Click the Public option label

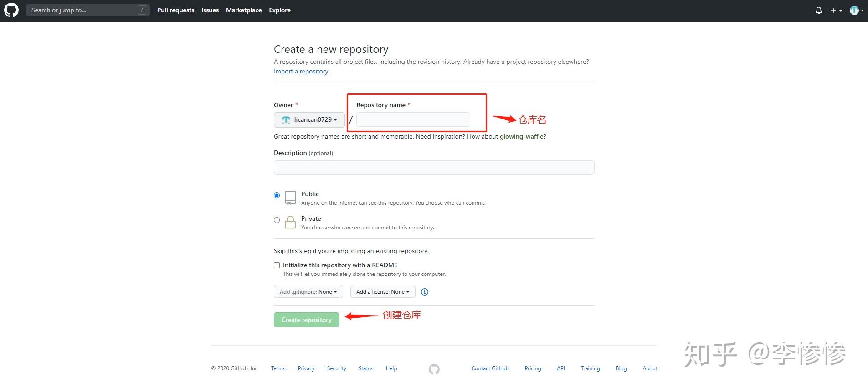coord(310,194)
